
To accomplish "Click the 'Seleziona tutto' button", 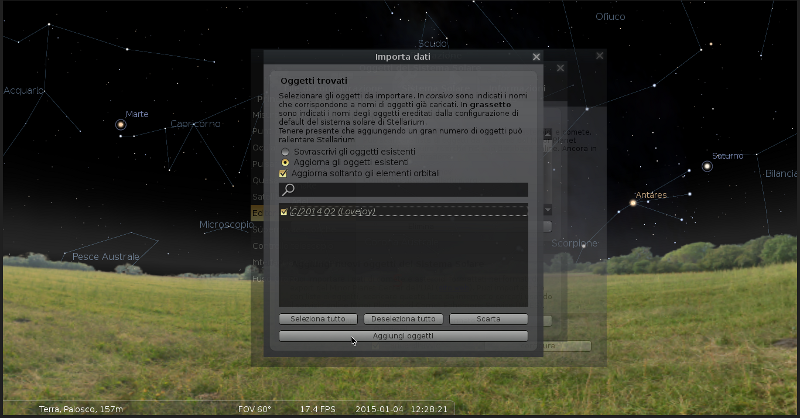I will click(x=318, y=319).
